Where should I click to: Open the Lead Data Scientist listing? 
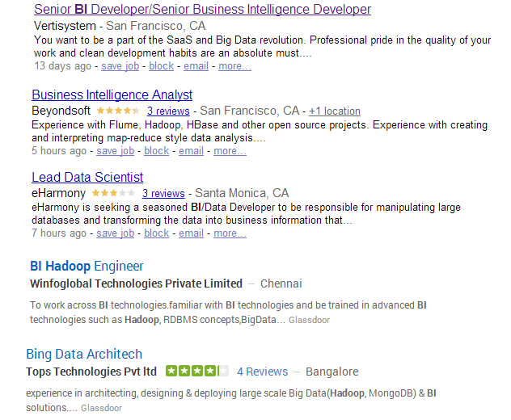[x=87, y=177]
